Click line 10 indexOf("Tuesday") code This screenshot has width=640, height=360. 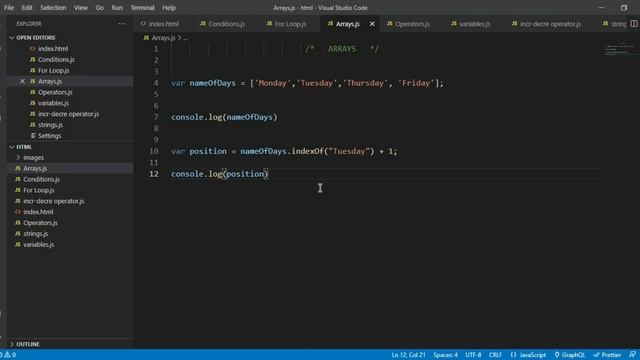tap(333, 151)
